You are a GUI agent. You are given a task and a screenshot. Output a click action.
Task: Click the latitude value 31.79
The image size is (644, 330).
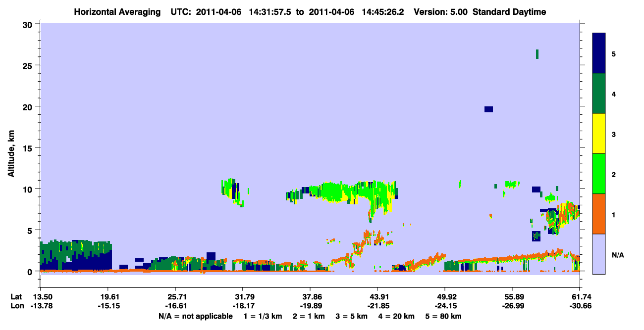(x=243, y=297)
